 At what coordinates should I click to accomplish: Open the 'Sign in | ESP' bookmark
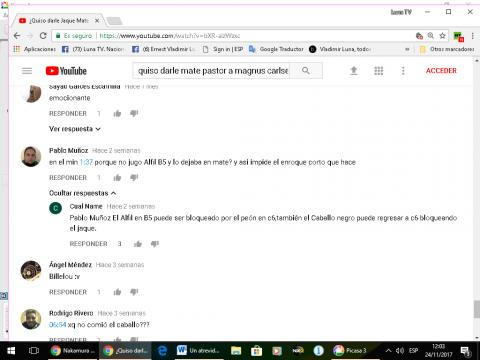223,49
